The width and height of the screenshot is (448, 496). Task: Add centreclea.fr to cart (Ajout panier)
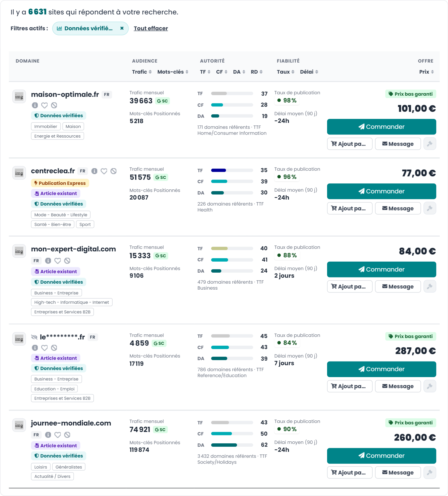(350, 208)
